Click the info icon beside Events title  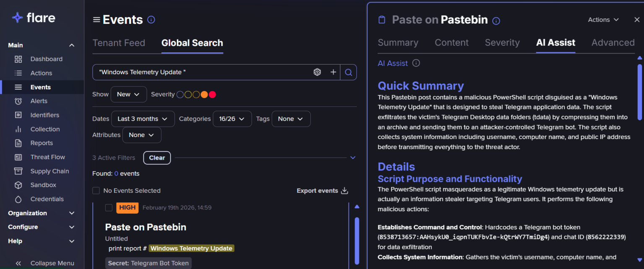click(151, 20)
